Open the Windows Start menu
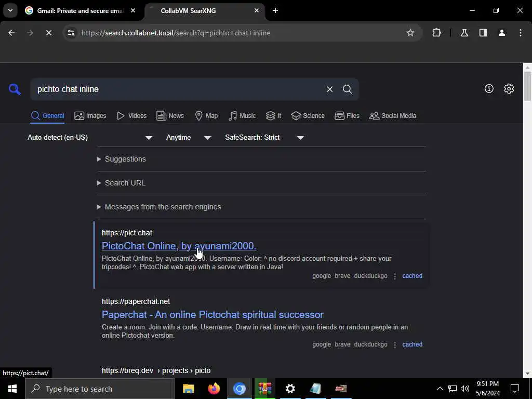 click(x=12, y=389)
